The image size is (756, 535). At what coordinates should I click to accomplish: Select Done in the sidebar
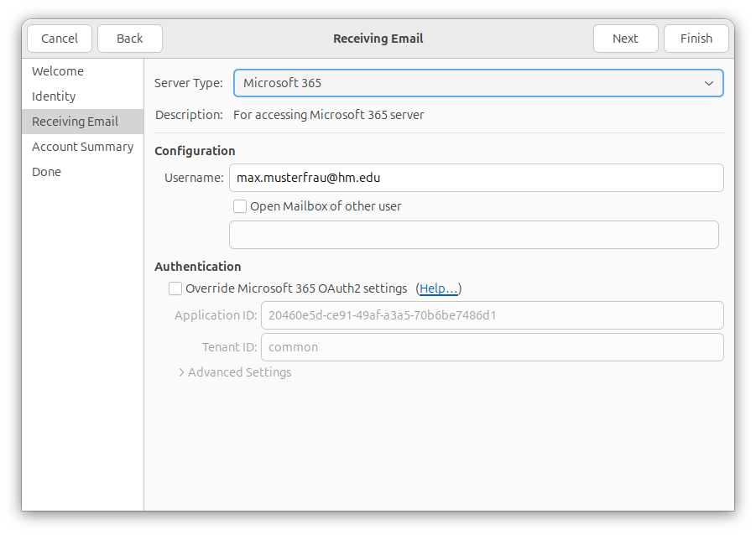(x=82, y=172)
